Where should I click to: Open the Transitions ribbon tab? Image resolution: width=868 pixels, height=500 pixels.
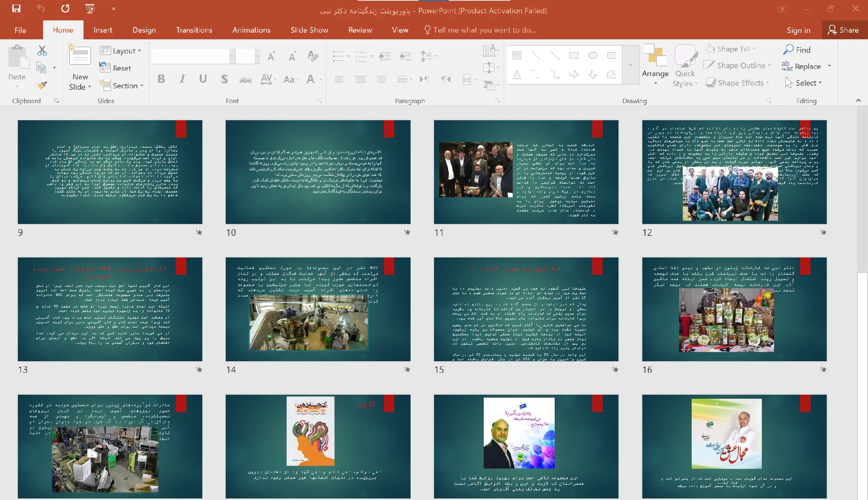[194, 30]
